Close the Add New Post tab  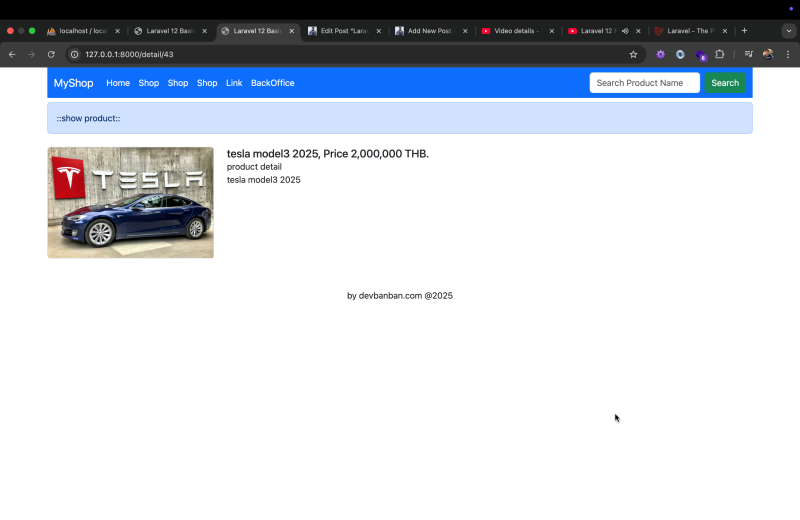pos(465,31)
